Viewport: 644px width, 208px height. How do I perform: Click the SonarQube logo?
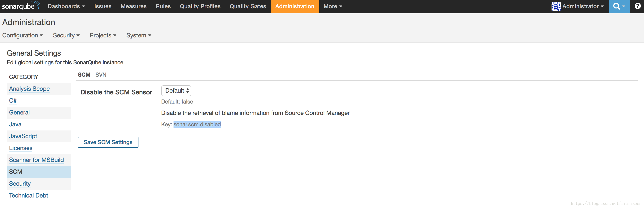[21, 5]
